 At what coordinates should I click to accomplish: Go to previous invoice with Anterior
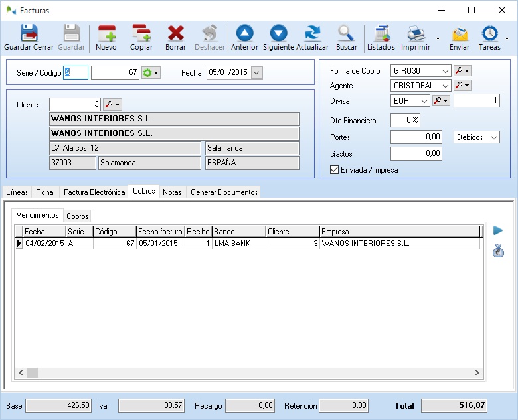click(244, 33)
